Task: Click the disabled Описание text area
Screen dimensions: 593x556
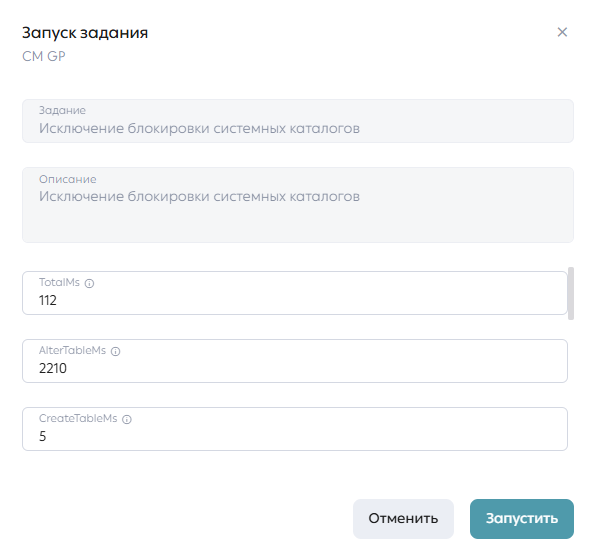Action: click(x=298, y=205)
